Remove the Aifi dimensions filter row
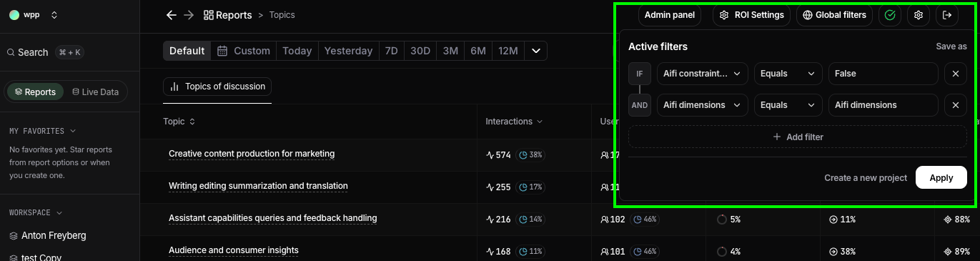The image size is (980, 261). coord(956,105)
